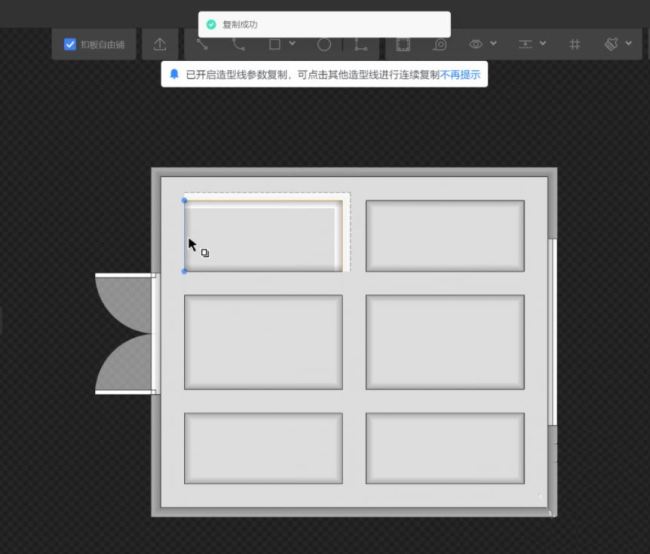Viewport: 650px width, 554px height.
Task: Expand the visibility options dropdown arrow
Action: tap(494, 45)
